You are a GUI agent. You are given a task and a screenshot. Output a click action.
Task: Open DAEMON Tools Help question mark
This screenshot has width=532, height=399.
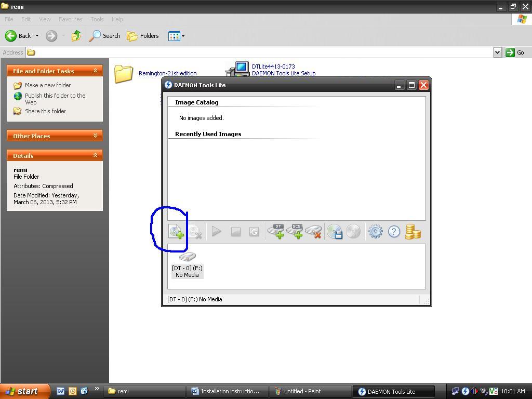394,232
